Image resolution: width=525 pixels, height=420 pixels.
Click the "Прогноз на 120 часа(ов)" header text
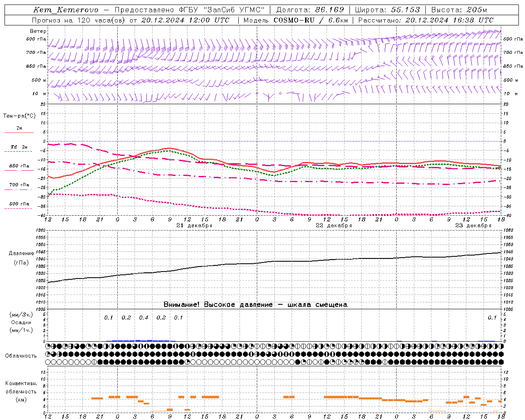[x=79, y=20]
